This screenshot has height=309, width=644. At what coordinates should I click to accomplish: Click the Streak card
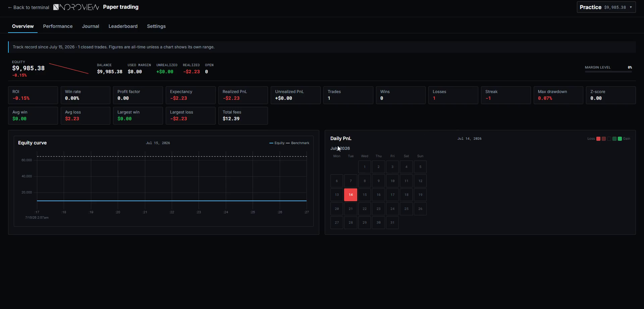(x=506, y=95)
